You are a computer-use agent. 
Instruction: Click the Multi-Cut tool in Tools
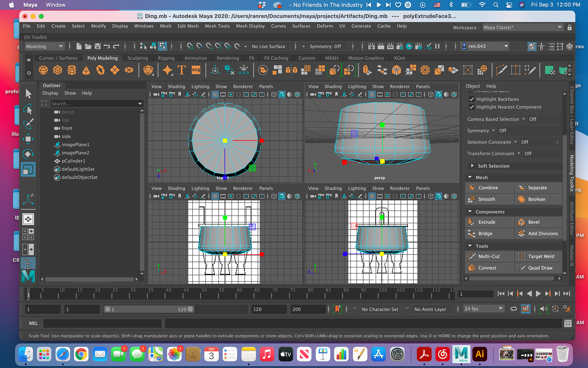tap(489, 256)
